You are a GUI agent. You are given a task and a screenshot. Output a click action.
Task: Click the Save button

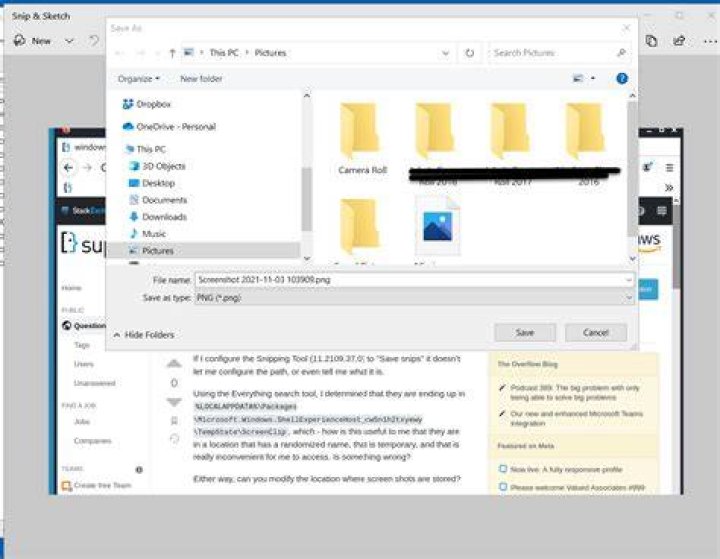(x=525, y=332)
